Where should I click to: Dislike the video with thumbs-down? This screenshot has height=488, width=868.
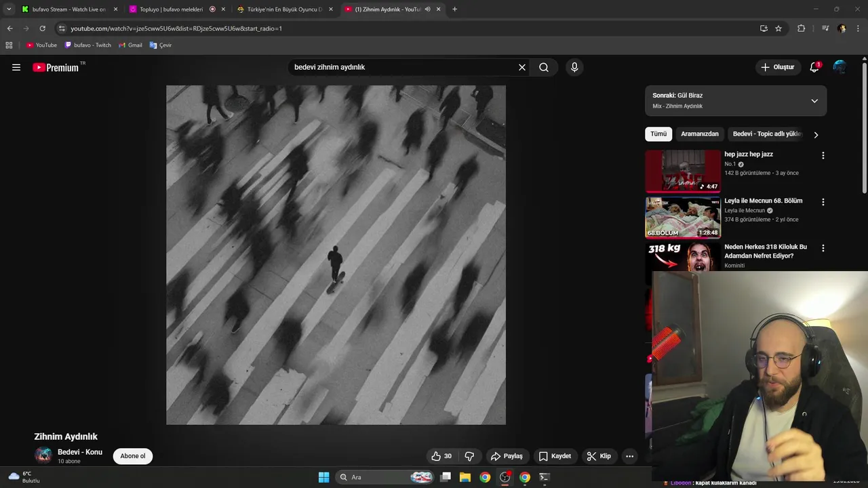click(x=469, y=456)
